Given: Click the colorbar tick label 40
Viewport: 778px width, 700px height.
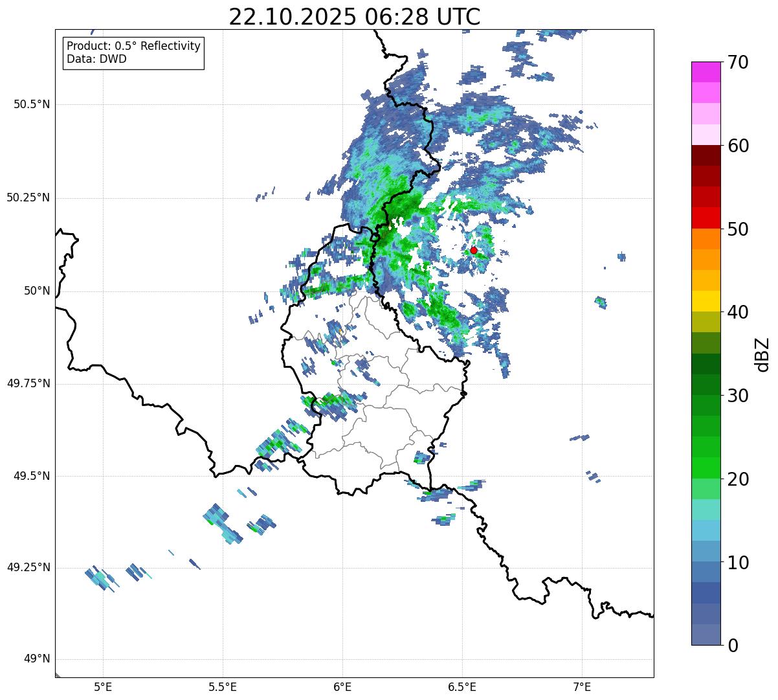Looking at the screenshot, I should click(x=738, y=312).
